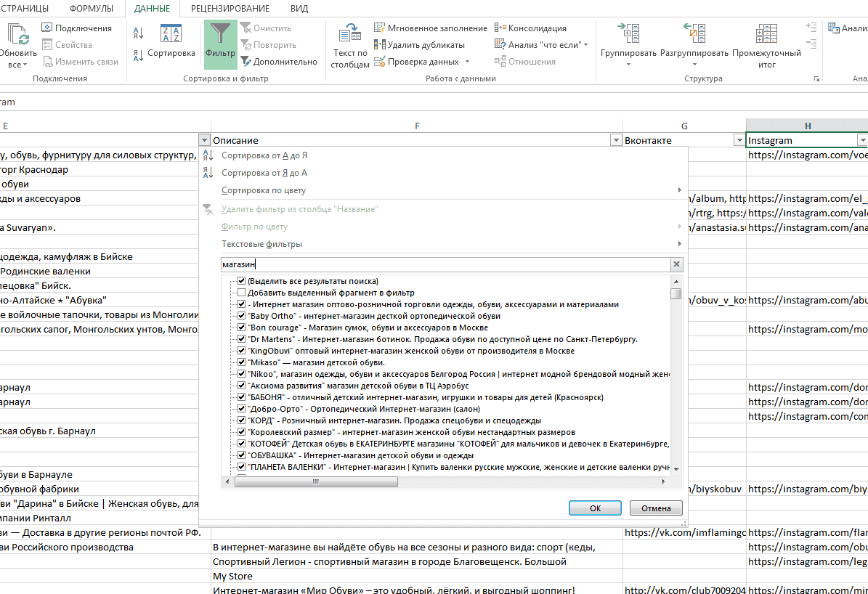Open Structure group dialog launcher
The width and height of the screenshot is (868, 594).
(x=816, y=78)
